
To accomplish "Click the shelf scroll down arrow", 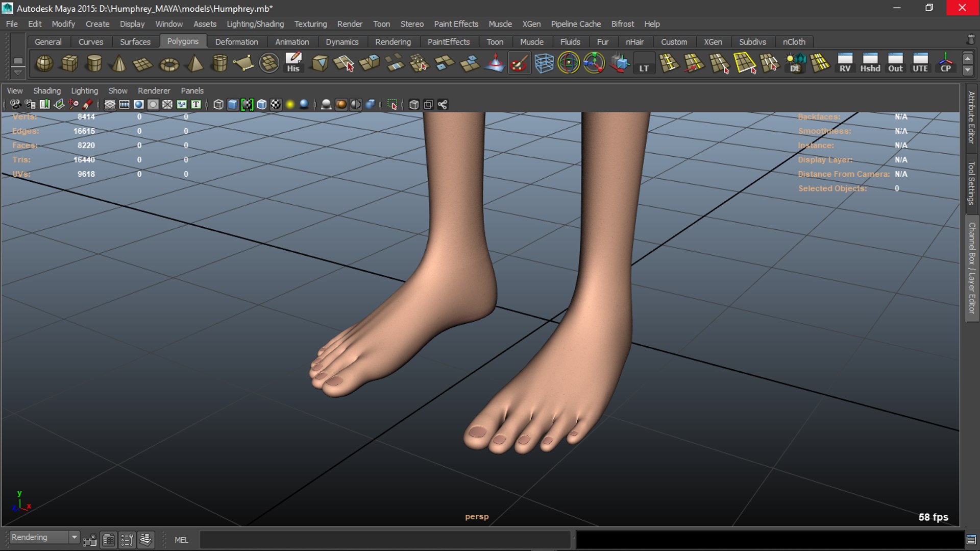I will (967, 70).
